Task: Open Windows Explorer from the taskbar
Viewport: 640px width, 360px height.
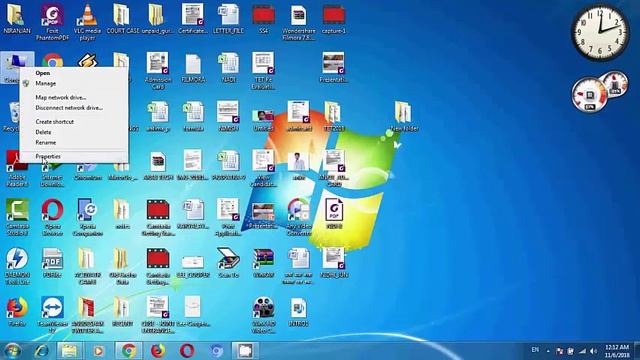Action: (69, 351)
